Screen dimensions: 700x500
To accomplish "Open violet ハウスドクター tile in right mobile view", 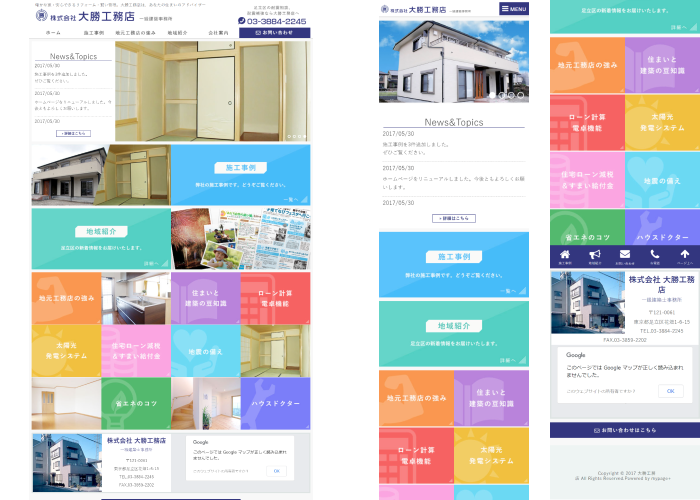I will click(662, 227).
